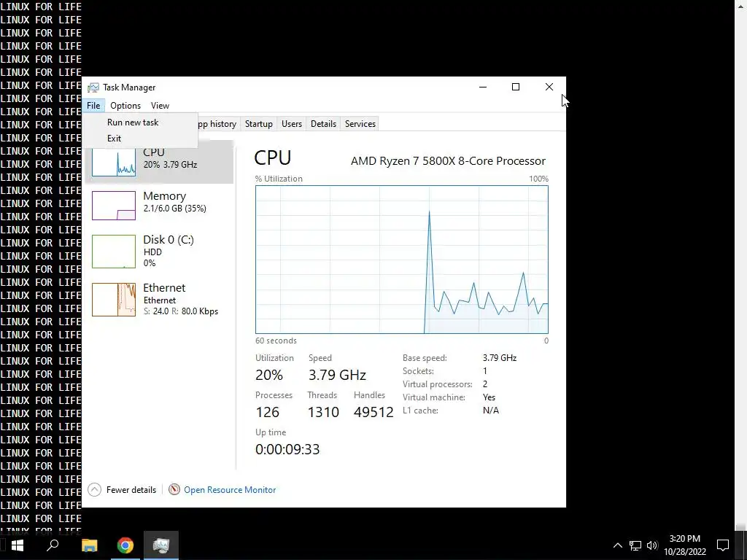
Task: Open the File menu
Action: point(93,106)
